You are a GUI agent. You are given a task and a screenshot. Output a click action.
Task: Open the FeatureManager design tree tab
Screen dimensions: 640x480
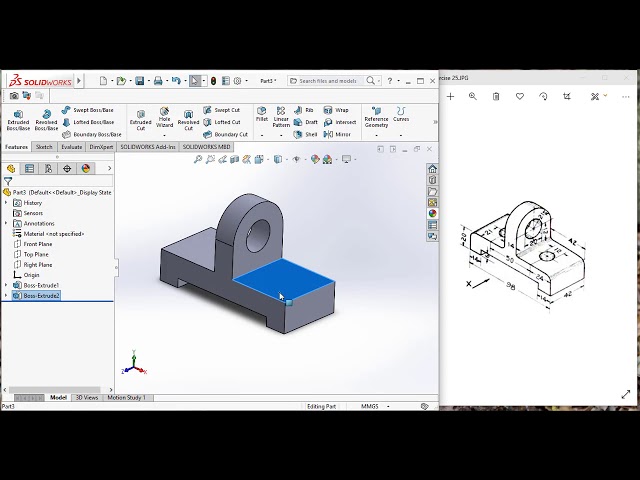coord(11,168)
